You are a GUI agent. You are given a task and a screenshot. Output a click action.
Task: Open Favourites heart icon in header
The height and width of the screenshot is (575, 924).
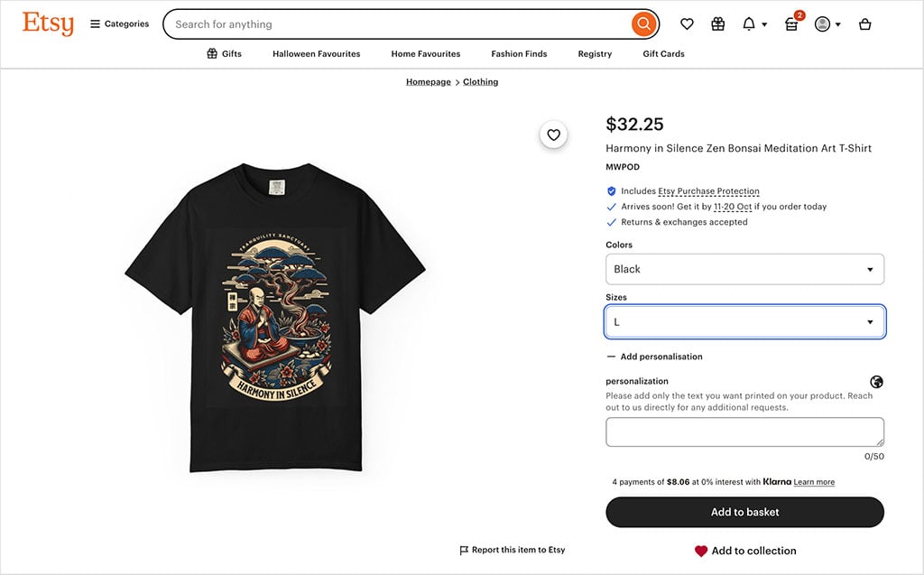coord(687,24)
